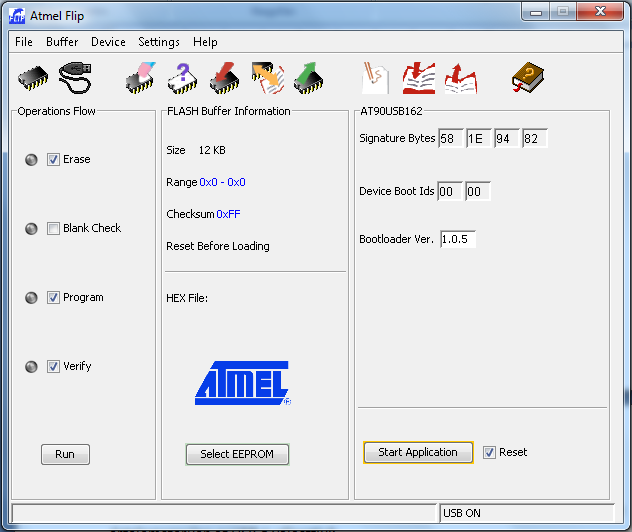Click the AT90USB162 device group title
632x532 pixels.
click(x=391, y=111)
